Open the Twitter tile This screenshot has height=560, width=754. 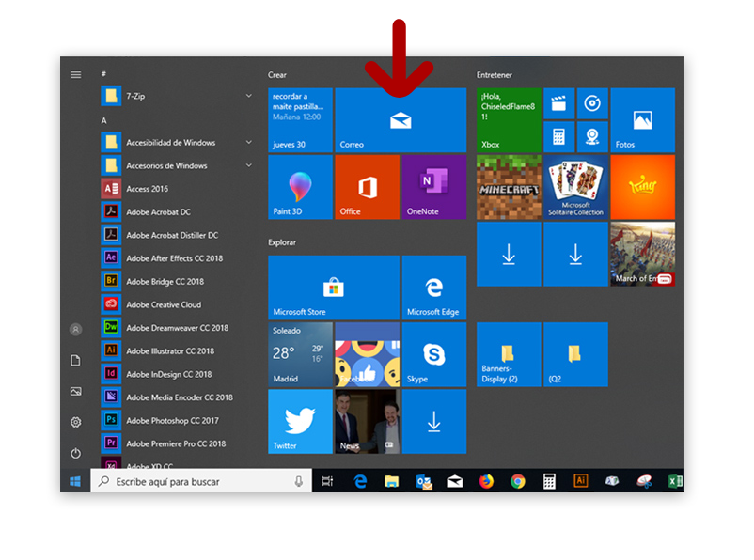(300, 421)
